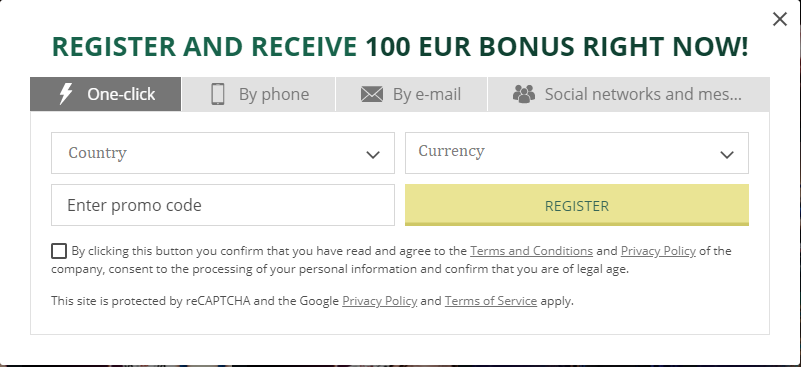Click the people group icon

click(524, 94)
